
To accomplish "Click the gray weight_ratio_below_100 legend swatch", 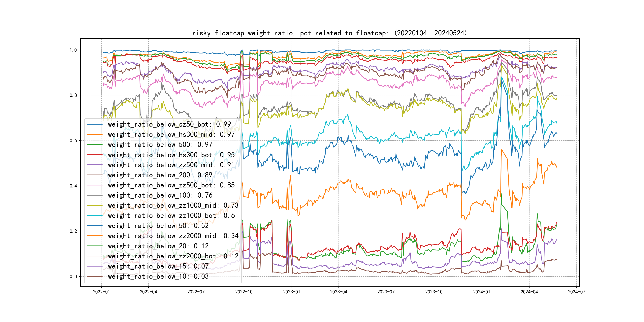I will pyautogui.click(x=94, y=195).
